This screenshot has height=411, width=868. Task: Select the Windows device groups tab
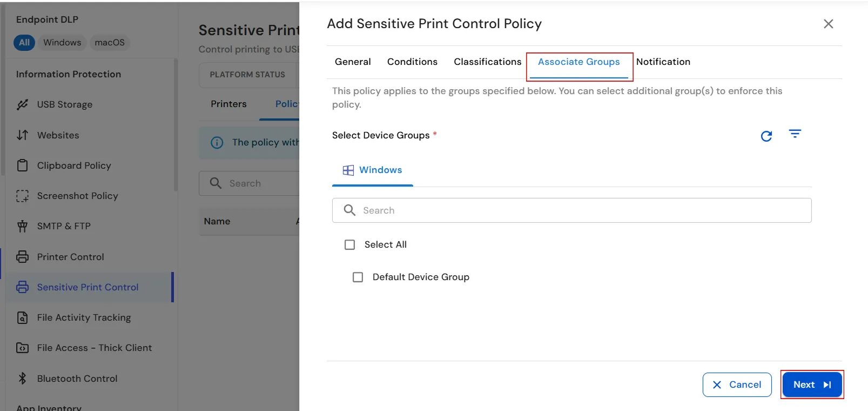(x=373, y=170)
